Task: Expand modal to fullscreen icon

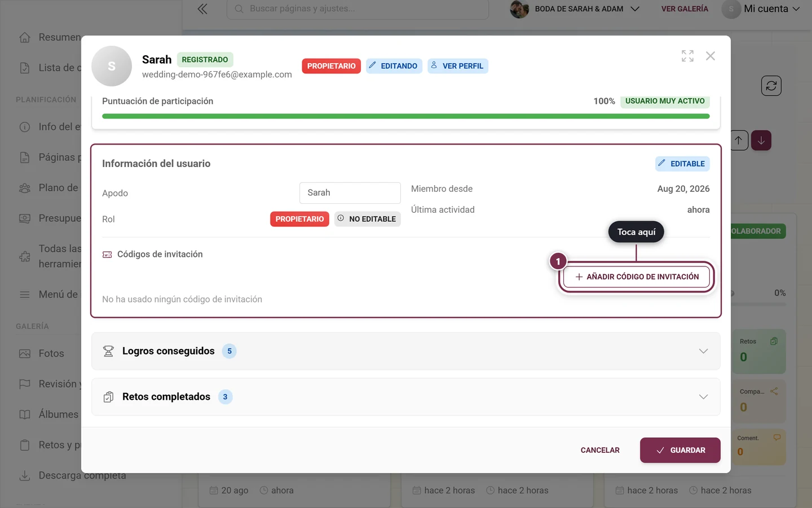Action: click(x=687, y=56)
